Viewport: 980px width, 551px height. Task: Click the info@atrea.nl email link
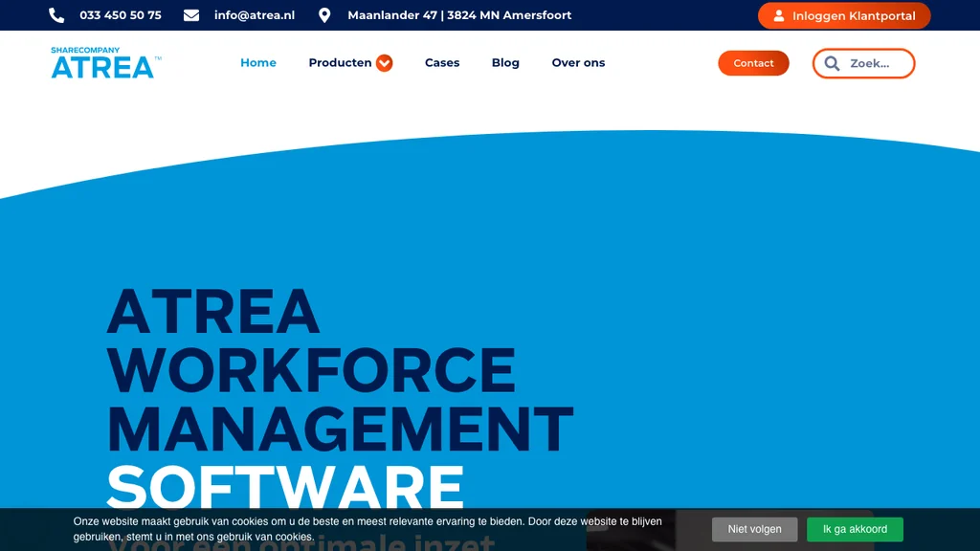255,15
